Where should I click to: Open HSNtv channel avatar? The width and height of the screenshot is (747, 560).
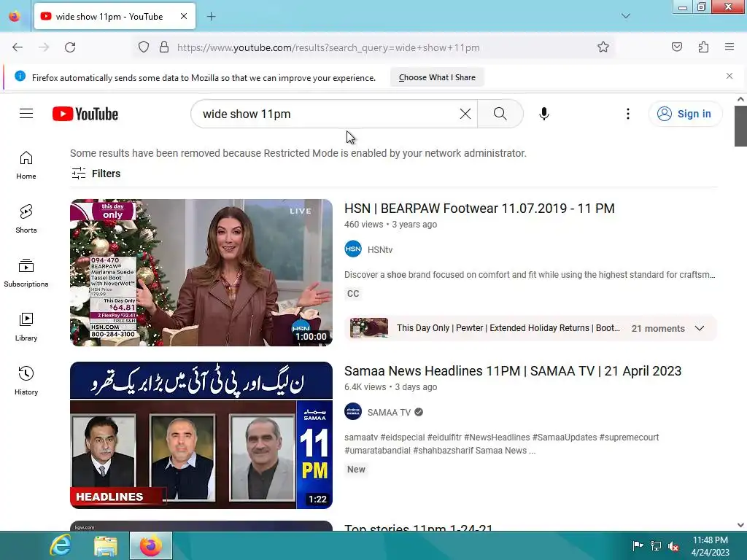(353, 249)
